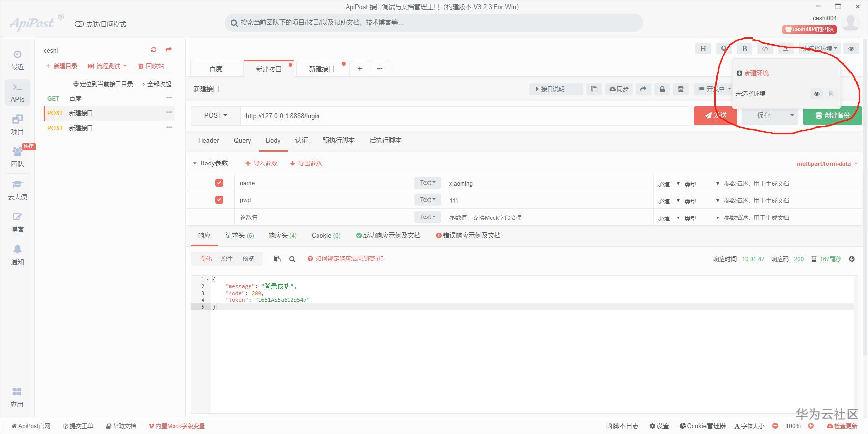
Task: Open the Text type dropdown for pwd
Action: (428, 199)
